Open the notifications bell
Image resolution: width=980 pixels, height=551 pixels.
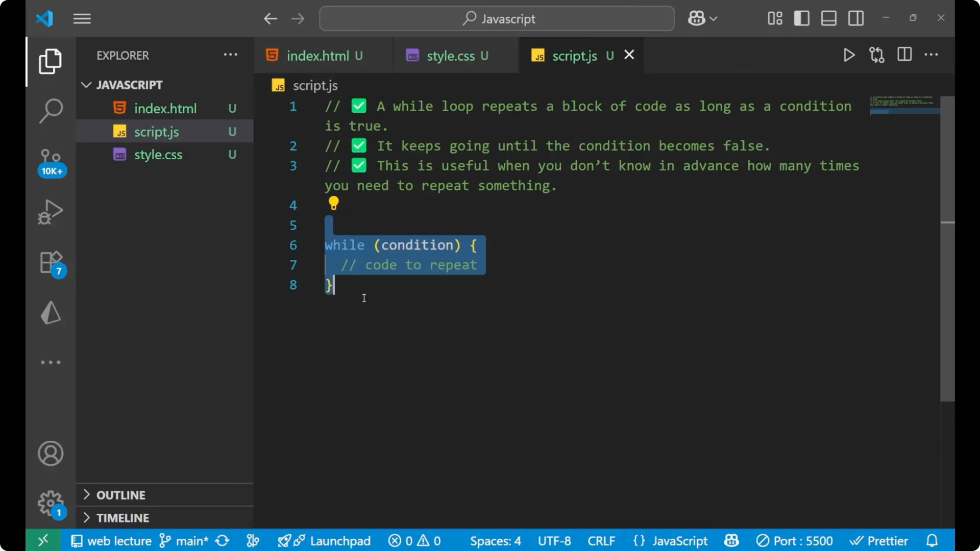(x=932, y=540)
